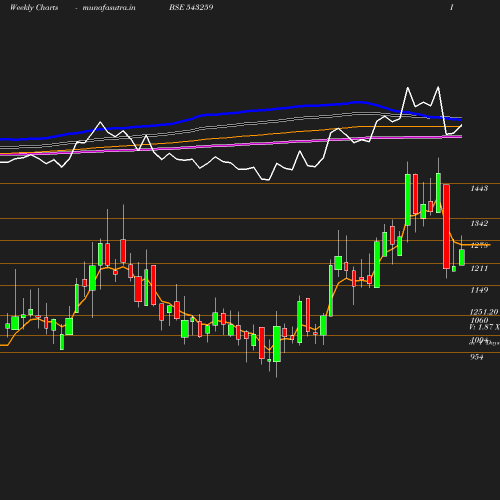The height and width of the screenshot is (500, 500).
Task: Click the 1443 price level label
Action: pyautogui.click(x=479, y=189)
